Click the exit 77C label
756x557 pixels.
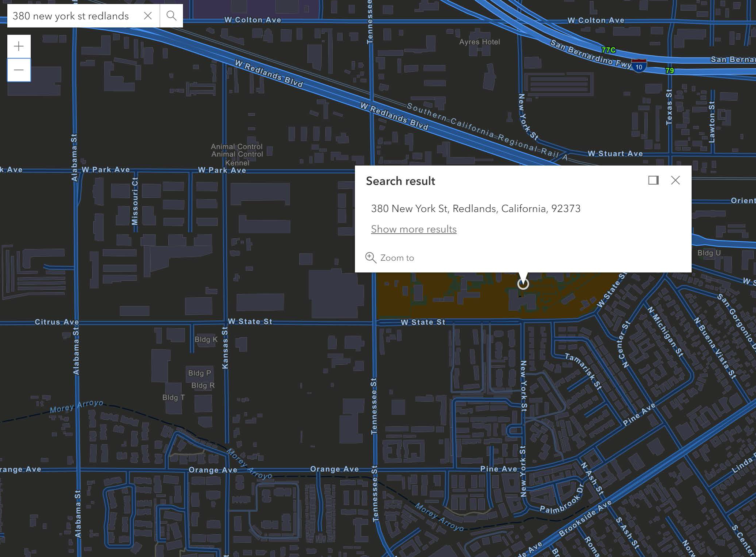tap(608, 50)
